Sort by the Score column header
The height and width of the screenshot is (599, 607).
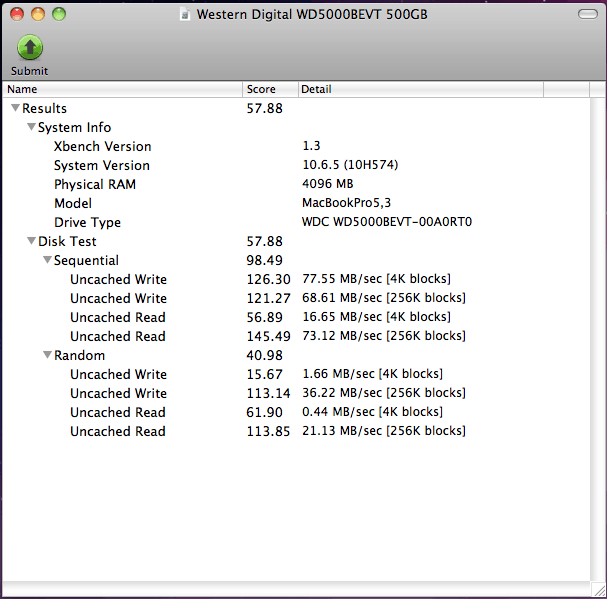(270, 89)
